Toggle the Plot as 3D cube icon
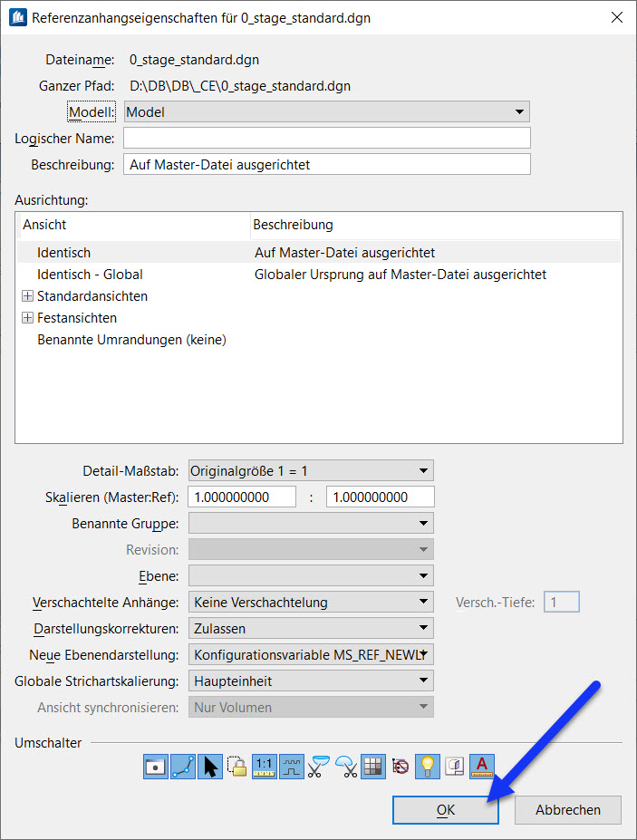 point(455,767)
